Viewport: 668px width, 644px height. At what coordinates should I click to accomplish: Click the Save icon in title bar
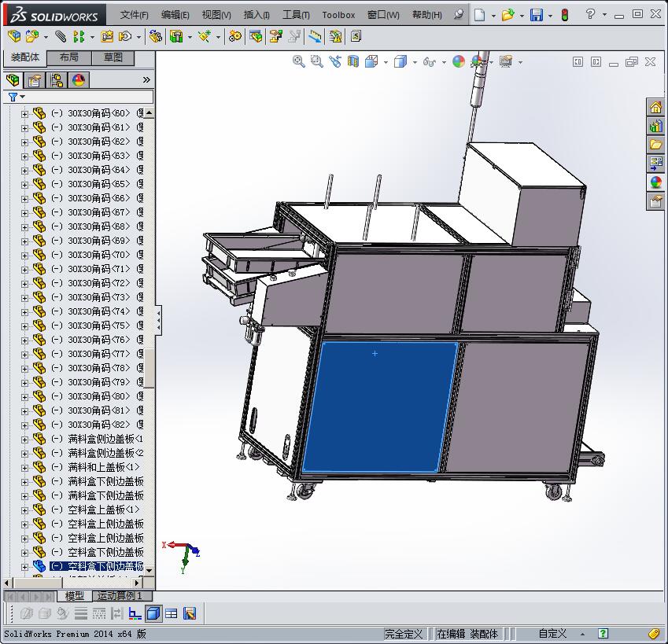tap(537, 15)
